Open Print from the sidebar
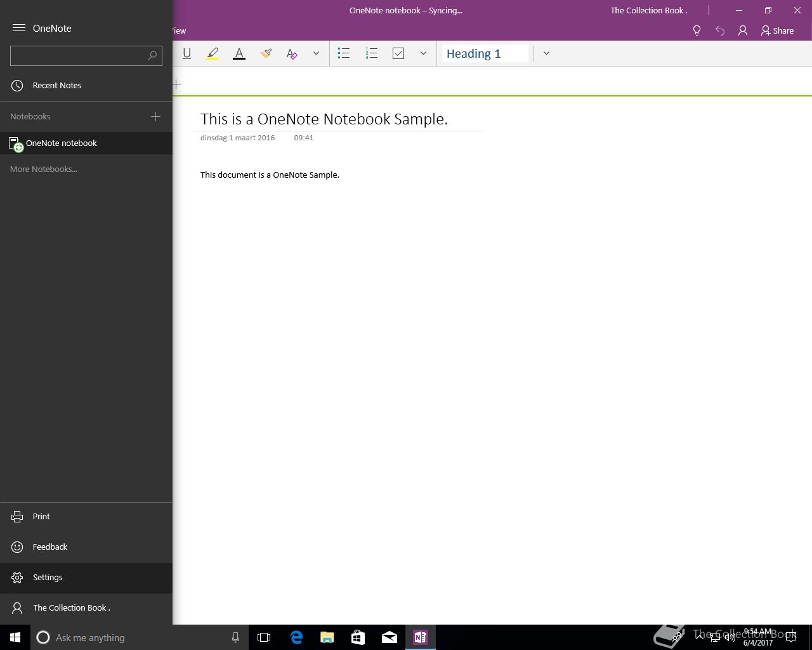 point(86,516)
